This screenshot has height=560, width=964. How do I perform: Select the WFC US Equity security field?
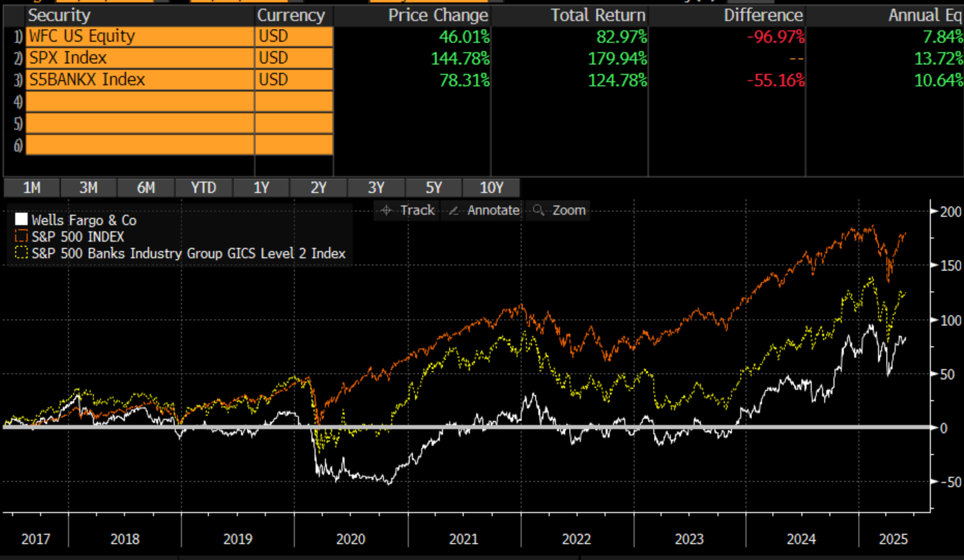[x=139, y=37]
